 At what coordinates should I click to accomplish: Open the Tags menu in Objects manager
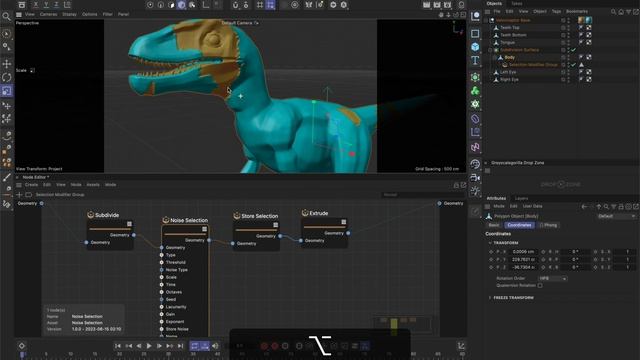(556, 11)
